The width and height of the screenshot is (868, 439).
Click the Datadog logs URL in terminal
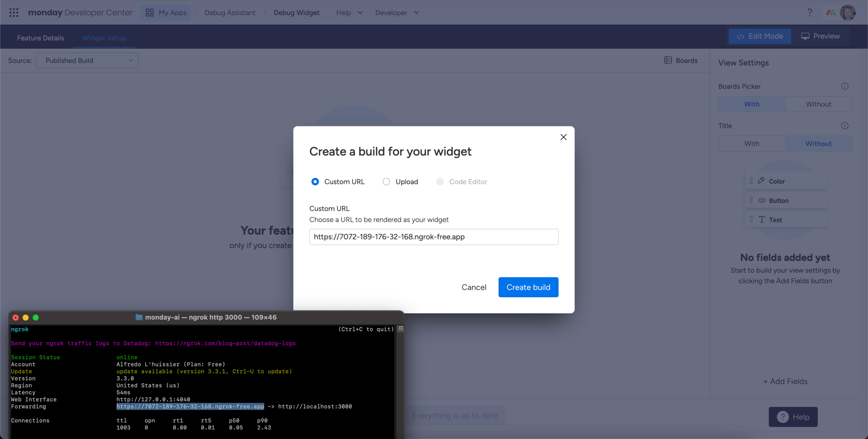[225, 343]
